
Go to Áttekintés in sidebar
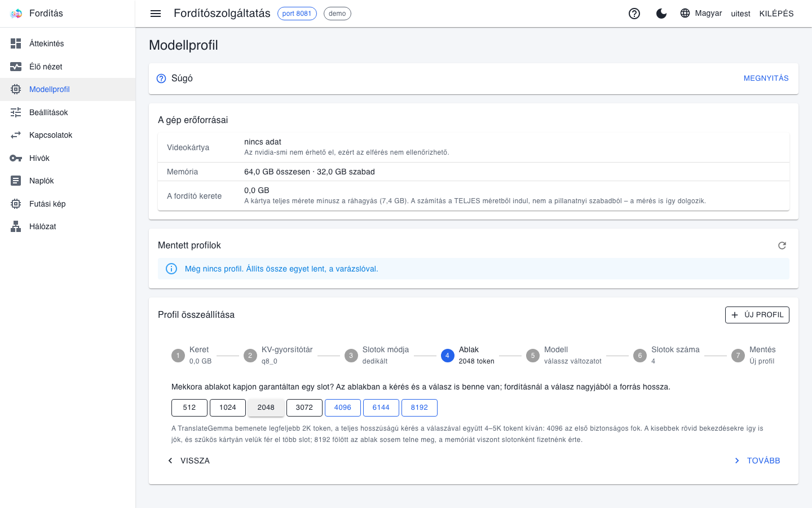point(68,43)
